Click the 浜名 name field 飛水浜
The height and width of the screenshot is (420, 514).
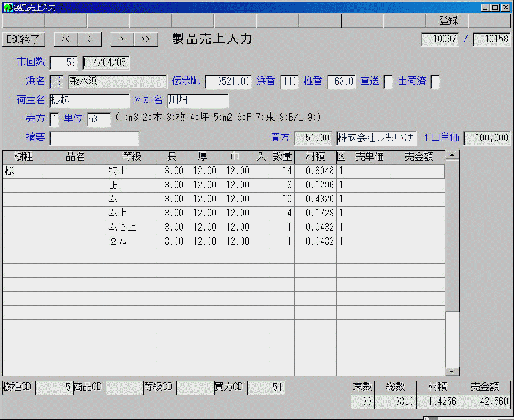pos(118,82)
